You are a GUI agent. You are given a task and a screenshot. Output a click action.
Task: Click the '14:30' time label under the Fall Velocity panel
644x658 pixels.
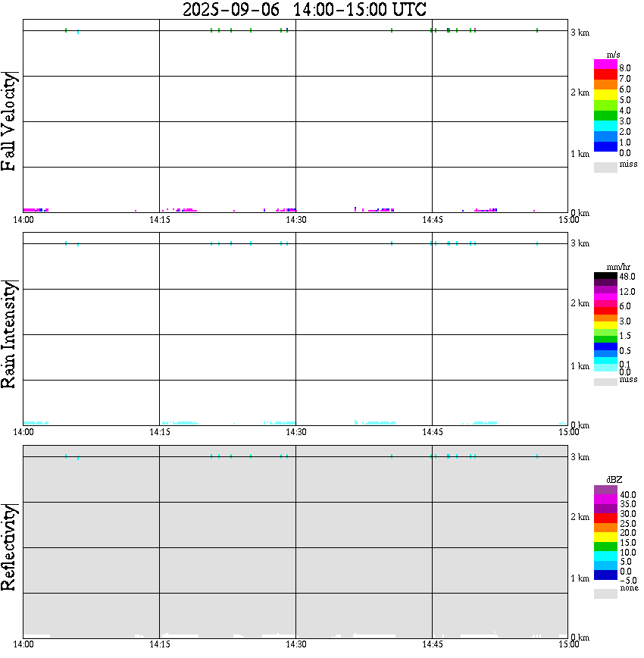pyautogui.click(x=295, y=220)
